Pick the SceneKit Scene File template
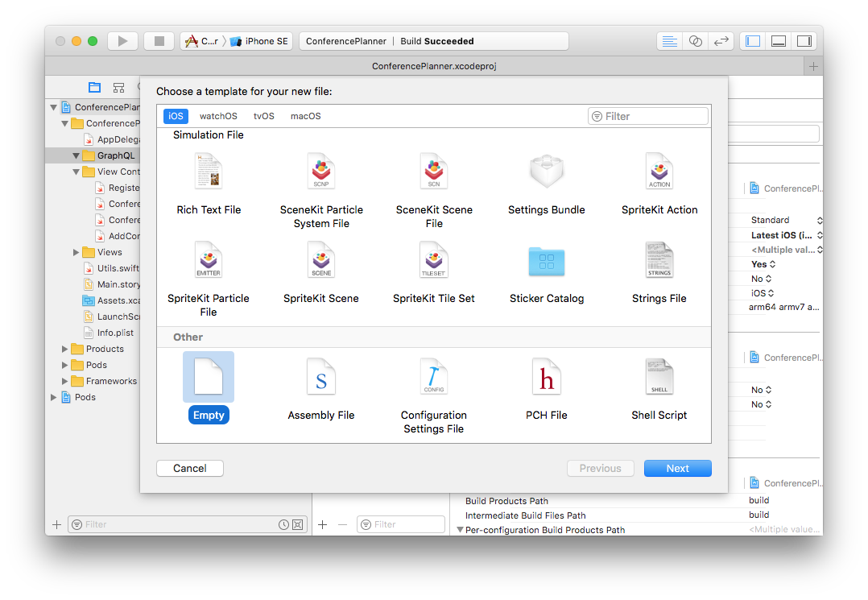The image size is (868, 600). [434, 190]
